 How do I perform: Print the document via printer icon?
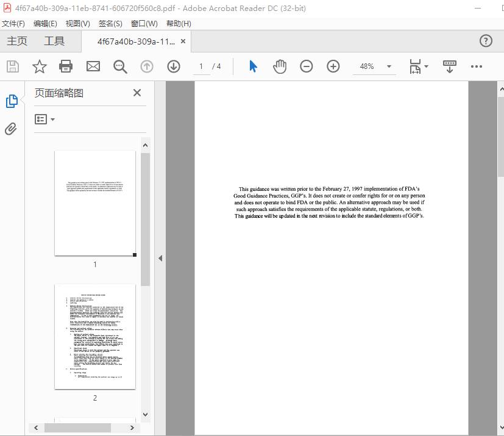[66, 66]
